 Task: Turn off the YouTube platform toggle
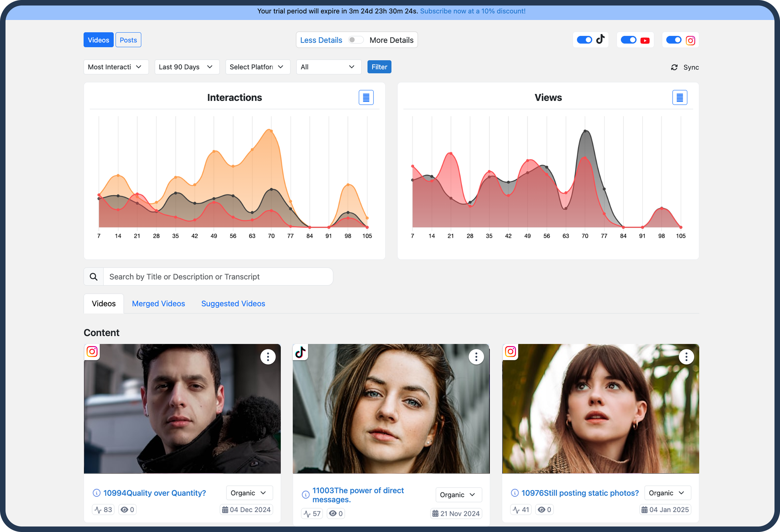(628, 40)
